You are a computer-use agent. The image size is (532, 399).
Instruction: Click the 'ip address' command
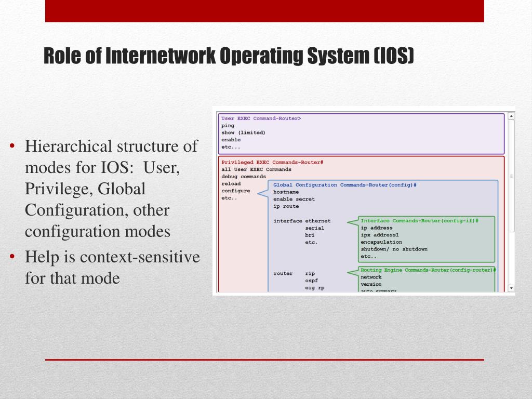[377, 228]
